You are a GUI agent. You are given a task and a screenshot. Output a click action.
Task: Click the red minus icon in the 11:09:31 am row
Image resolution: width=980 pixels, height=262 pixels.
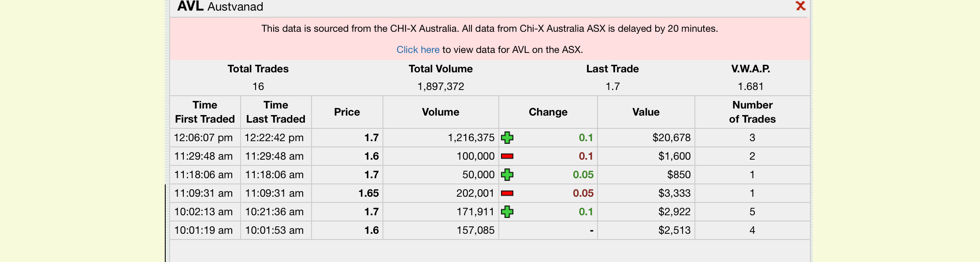(x=507, y=193)
